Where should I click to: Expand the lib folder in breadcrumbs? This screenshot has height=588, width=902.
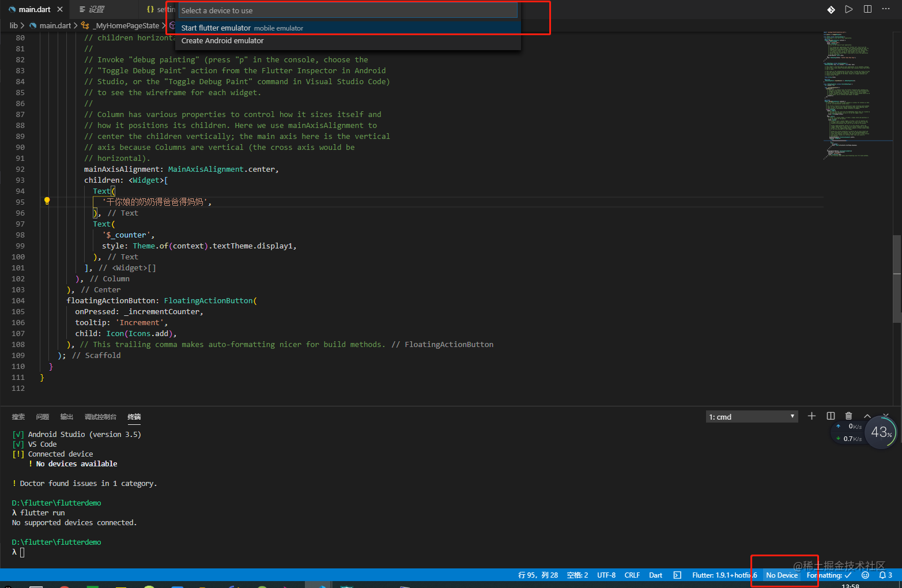click(13, 25)
